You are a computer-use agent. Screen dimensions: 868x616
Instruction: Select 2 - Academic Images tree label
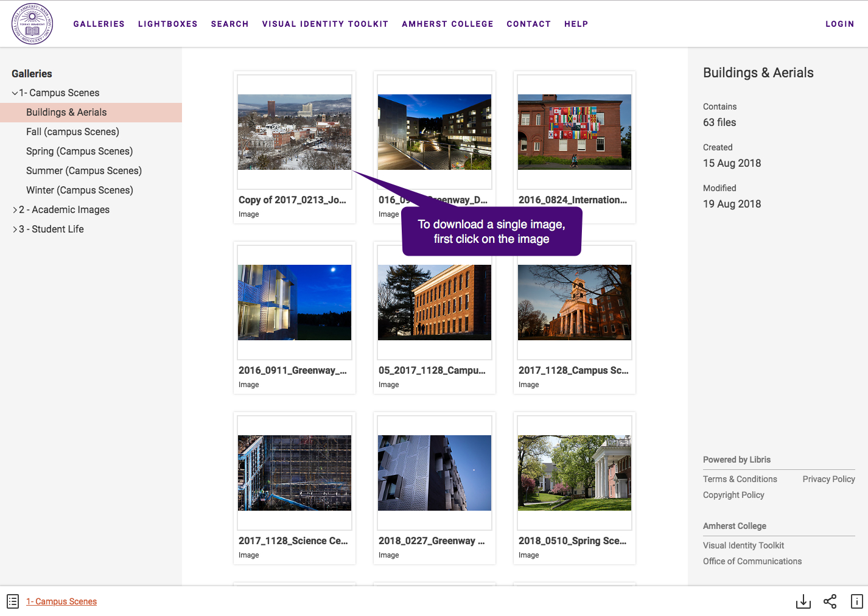65,209
